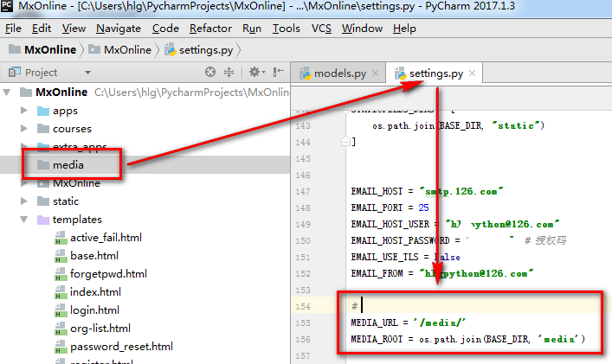Click the login.html file icon
This screenshot has width=612, height=364.
pos(61,310)
